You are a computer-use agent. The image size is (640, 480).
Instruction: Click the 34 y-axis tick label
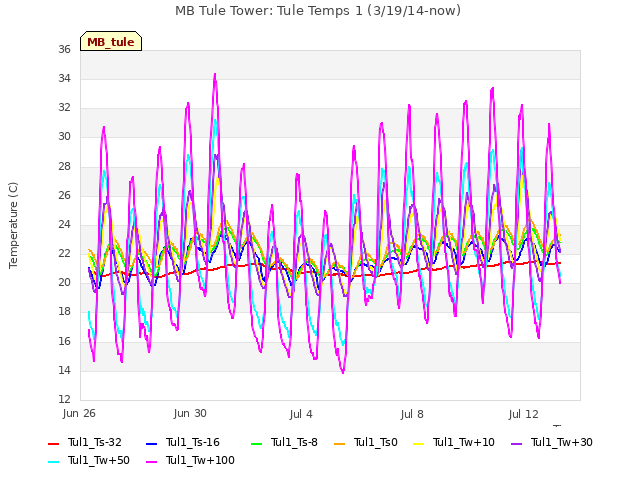click(x=64, y=78)
